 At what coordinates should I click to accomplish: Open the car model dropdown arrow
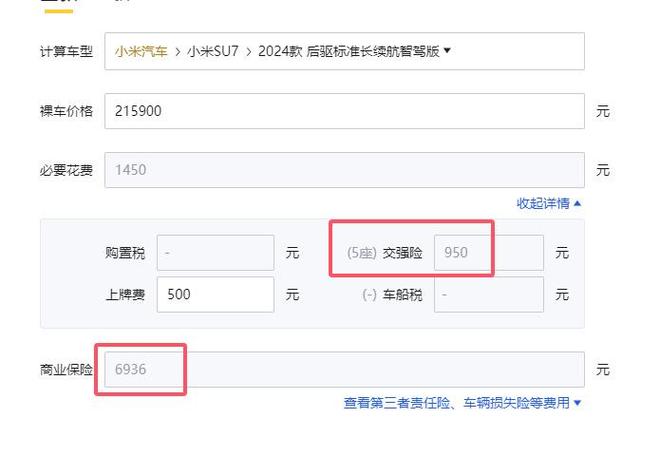(x=447, y=50)
